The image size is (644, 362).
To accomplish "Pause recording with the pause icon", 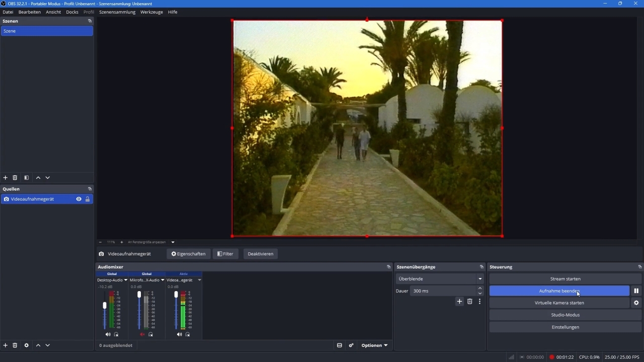I will (636, 291).
